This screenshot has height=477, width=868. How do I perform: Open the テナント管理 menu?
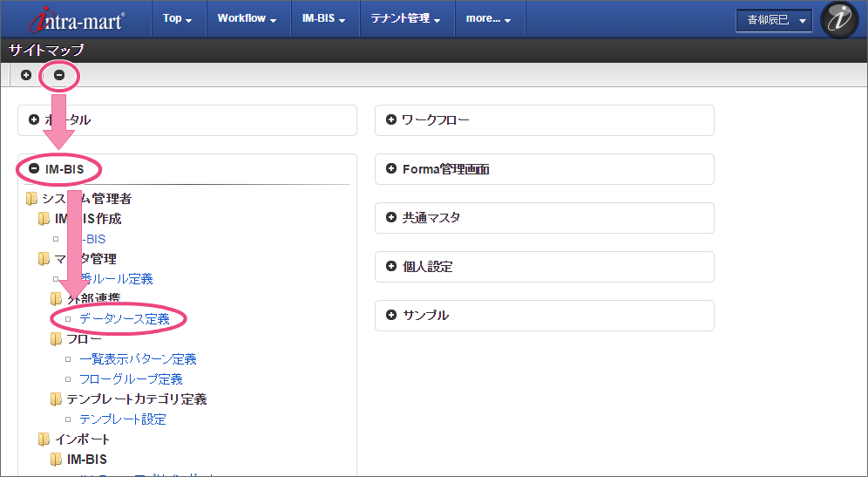pyautogui.click(x=406, y=18)
